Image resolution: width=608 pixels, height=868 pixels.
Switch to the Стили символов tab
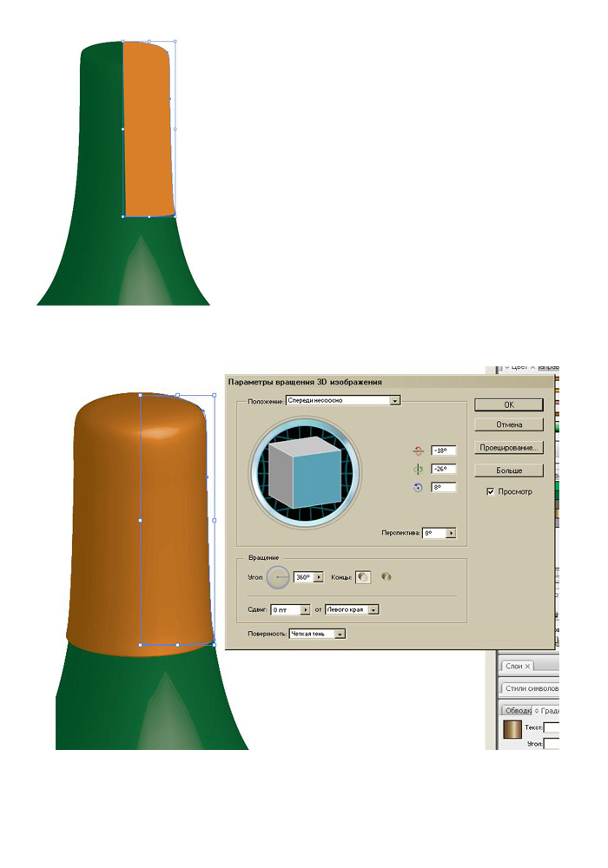531,688
